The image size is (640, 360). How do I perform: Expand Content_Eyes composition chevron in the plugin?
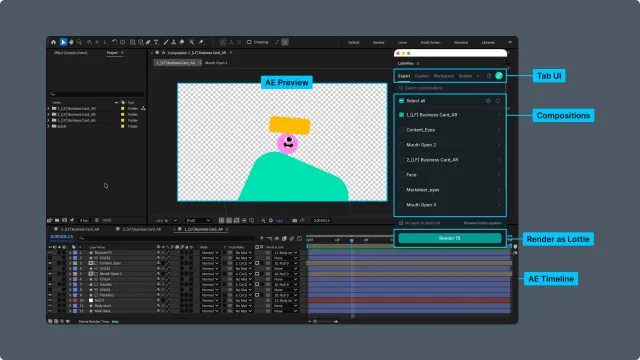[499, 130]
